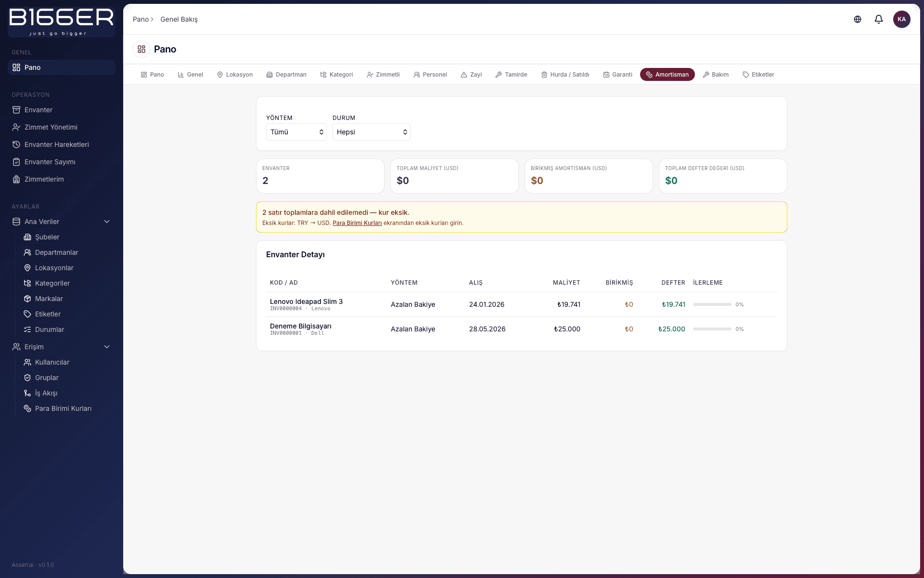Open the Durum dropdown set to Hepsi
Screen dimensions: 924x578
372,132
